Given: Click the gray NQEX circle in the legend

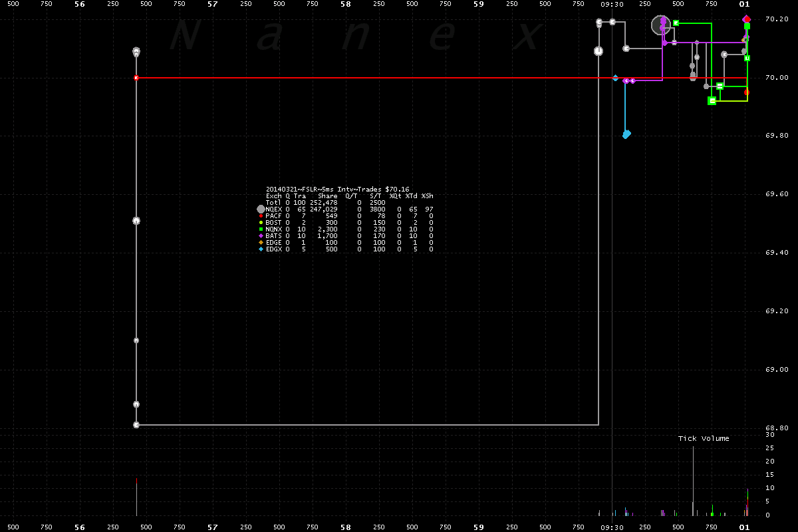Looking at the screenshot, I should [261, 209].
